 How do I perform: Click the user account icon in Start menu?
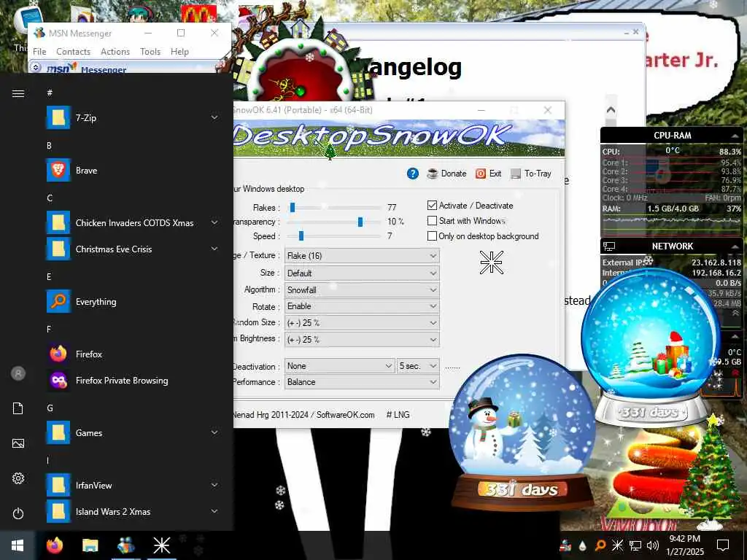point(18,373)
